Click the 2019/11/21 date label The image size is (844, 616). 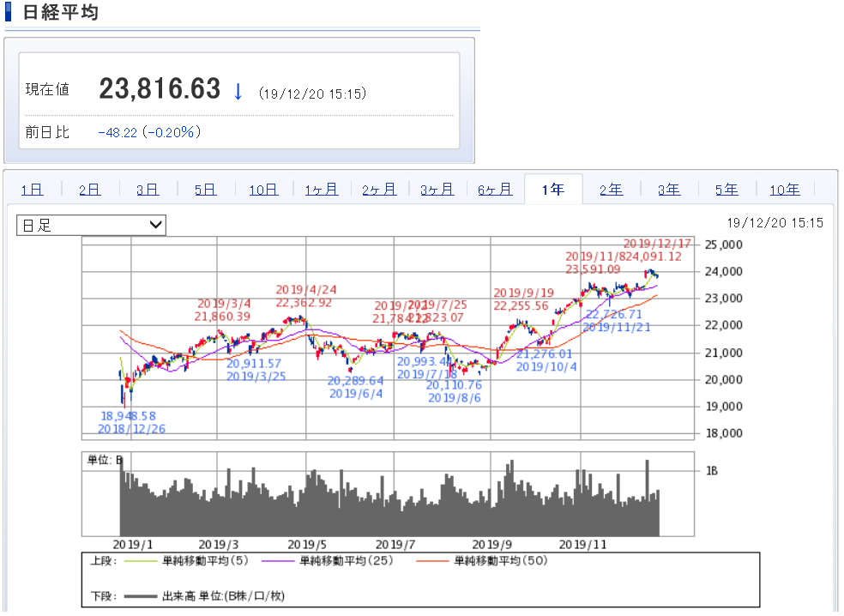click(617, 327)
